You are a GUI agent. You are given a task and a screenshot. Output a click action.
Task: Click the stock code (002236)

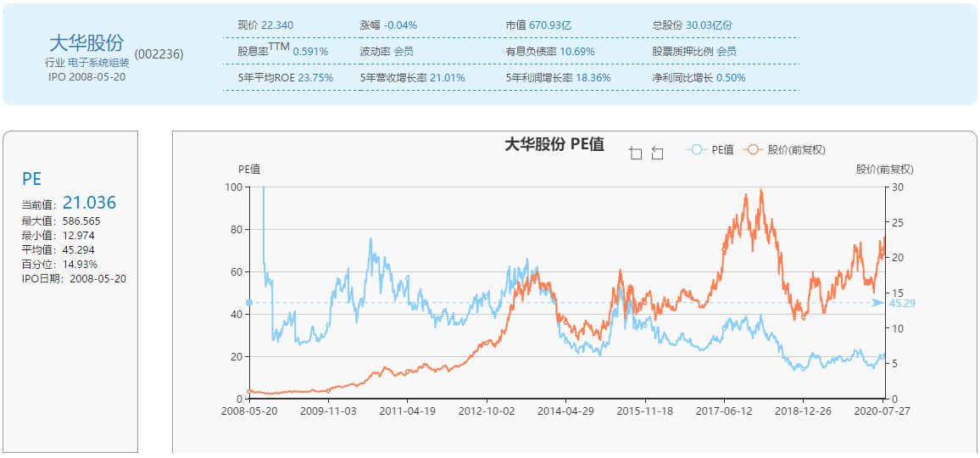pyautogui.click(x=159, y=54)
